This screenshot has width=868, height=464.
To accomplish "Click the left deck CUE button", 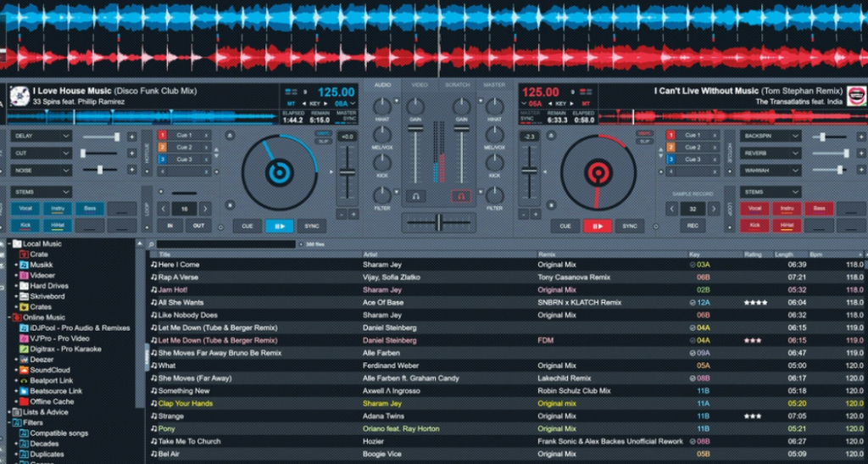I will pyautogui.click(x=247, y=226).
